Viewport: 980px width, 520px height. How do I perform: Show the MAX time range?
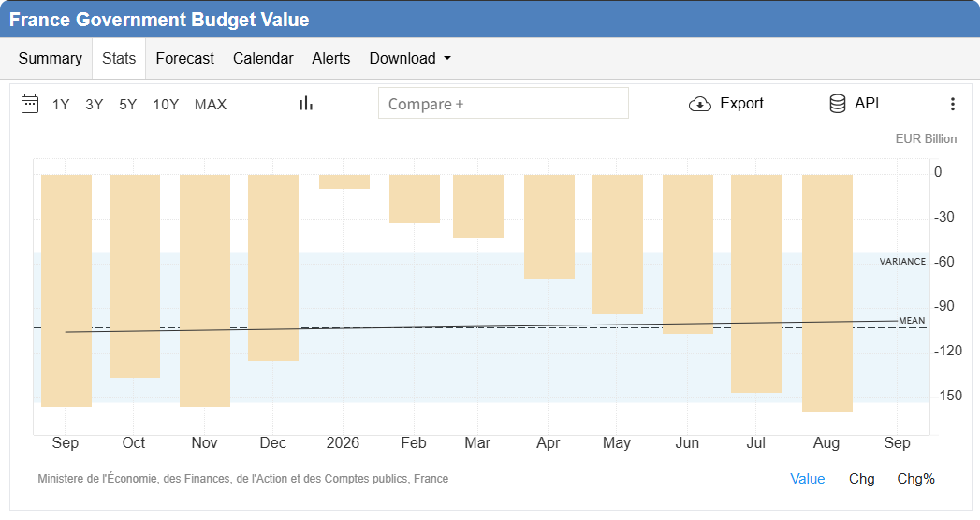(x=211, y=104)
